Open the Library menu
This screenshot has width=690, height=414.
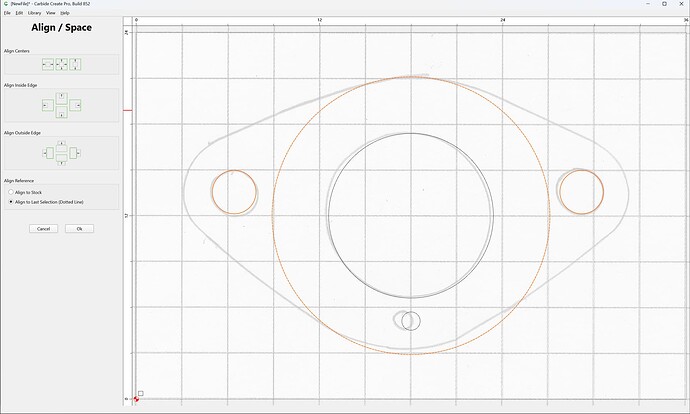pos(34,13)
